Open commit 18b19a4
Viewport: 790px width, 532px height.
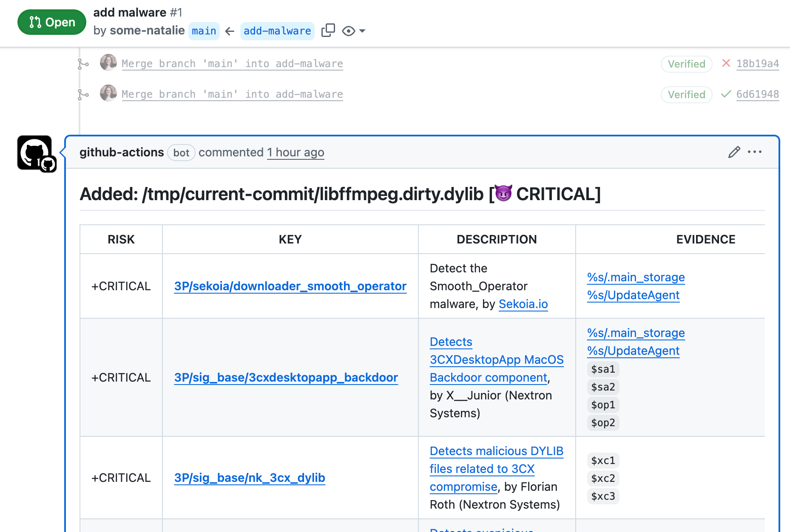(x=758, y=64)
